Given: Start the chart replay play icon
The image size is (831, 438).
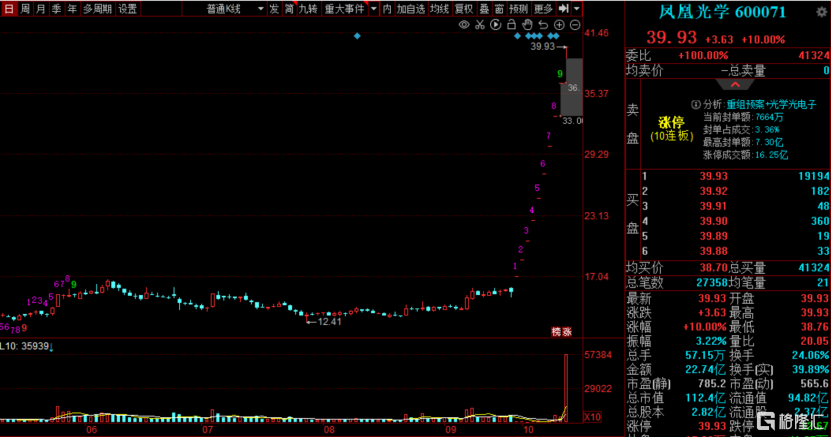Looking at the screenshot, I should pos(496,25).
